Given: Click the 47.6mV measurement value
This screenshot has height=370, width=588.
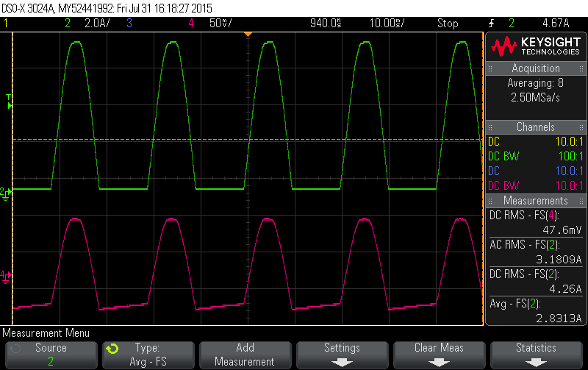Looking at the screenshot, I should (x=562, y=230).
